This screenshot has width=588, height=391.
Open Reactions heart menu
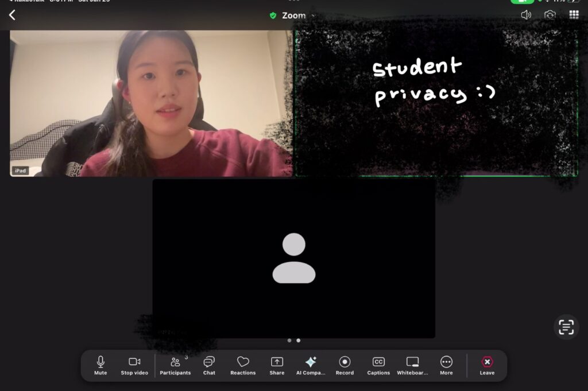tap(243, 366)
